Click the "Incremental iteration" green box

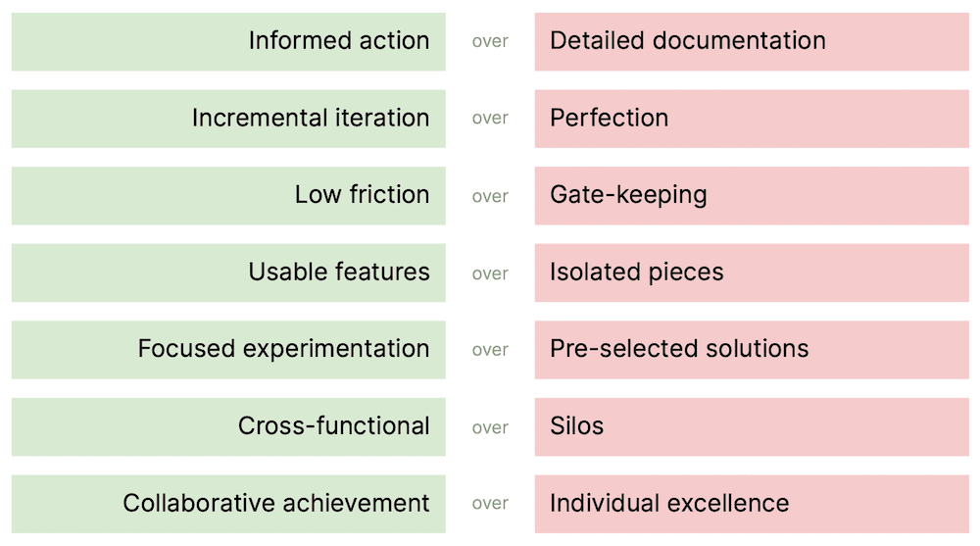tap(228, 119)
